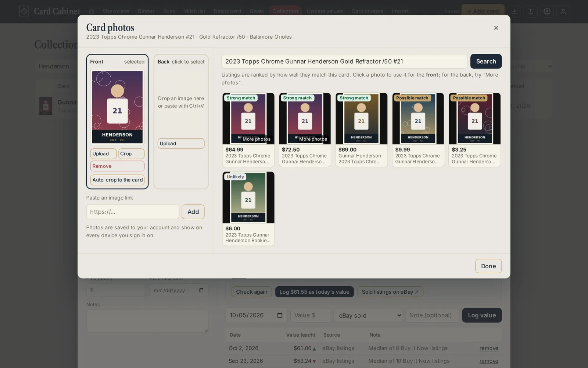Remove the front photo
Viewport: 588px width, 368px height.
point(117,166)
